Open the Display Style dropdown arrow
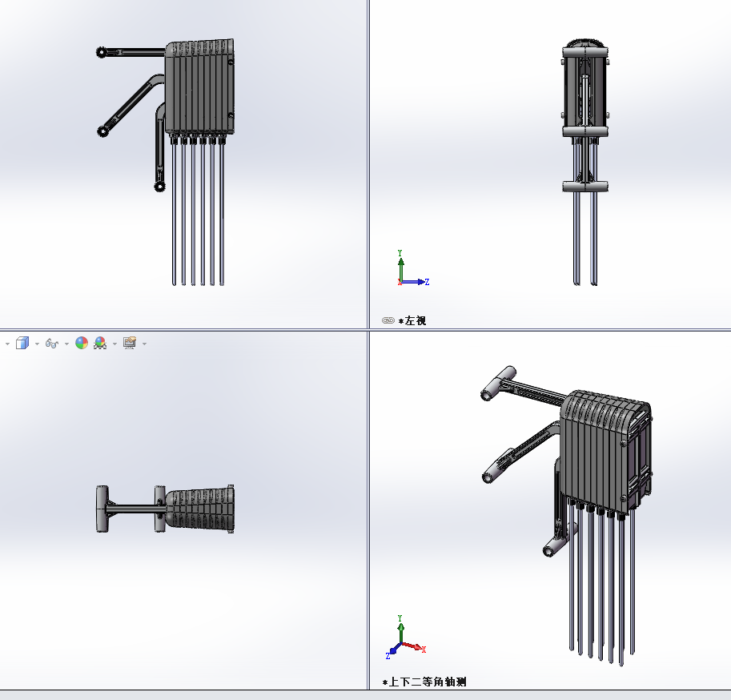The image size is (731, 700). click(x=37, y=344)
